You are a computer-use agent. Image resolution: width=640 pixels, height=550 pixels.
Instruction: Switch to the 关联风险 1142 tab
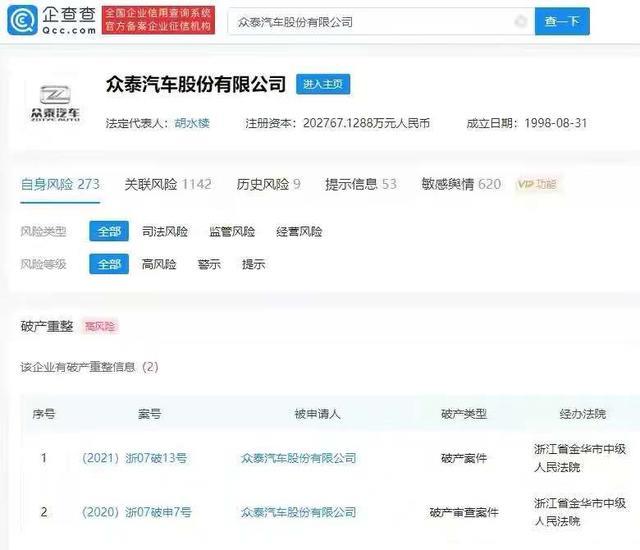(168, 184)
